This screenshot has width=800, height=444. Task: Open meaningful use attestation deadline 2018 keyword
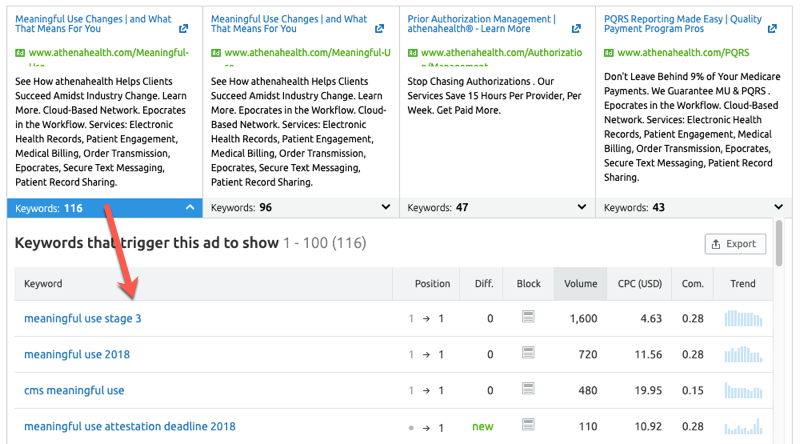[129, 426]
